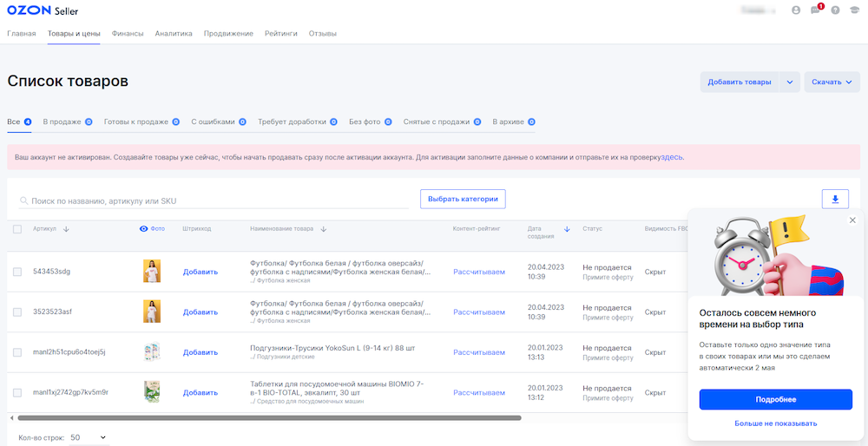Image resolution: width=868 pixels, height=446 pixels.
Task: Expand the Добавить товары dropdown arrow
Action: pyautogui.click(x=789, y=82)
